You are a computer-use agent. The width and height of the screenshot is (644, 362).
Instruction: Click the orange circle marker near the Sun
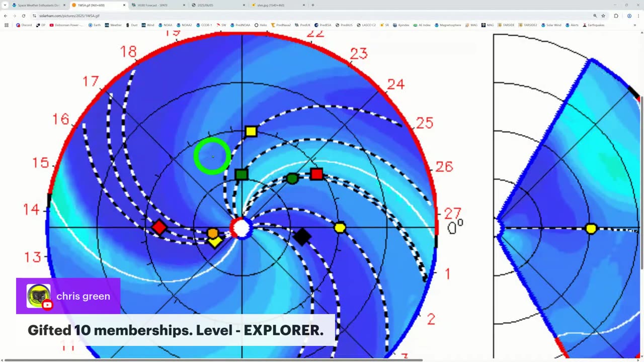tap(213, 233)
